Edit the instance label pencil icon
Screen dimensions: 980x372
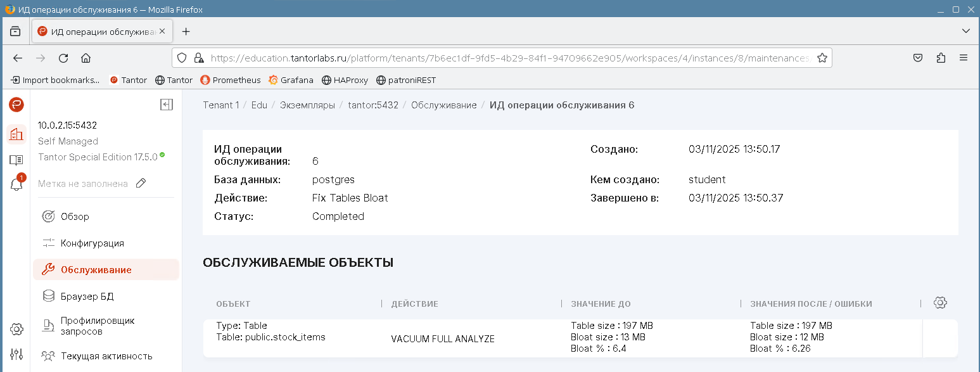pos(141,183)
